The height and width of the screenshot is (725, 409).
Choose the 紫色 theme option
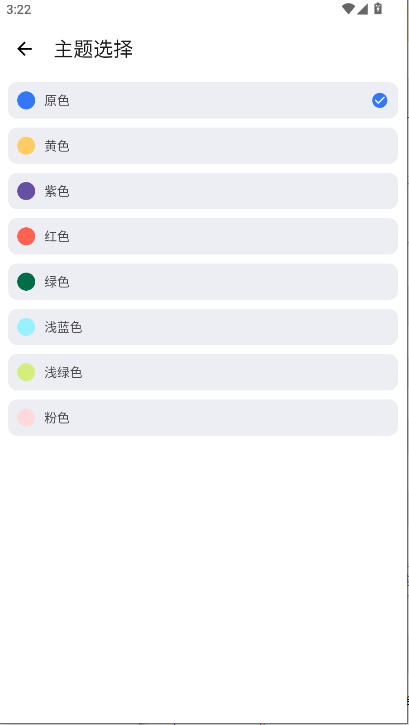[x=203, y=191]
